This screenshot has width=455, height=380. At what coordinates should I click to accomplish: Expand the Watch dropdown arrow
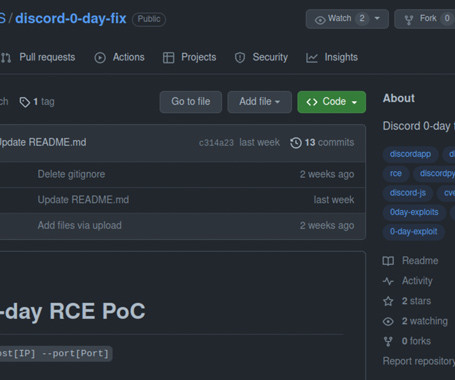[377, 18]
